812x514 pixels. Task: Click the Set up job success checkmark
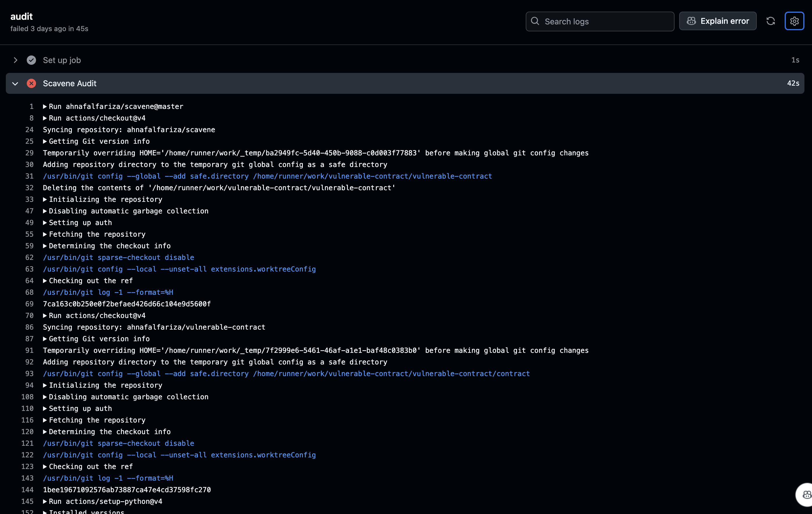tap(31, 60)
